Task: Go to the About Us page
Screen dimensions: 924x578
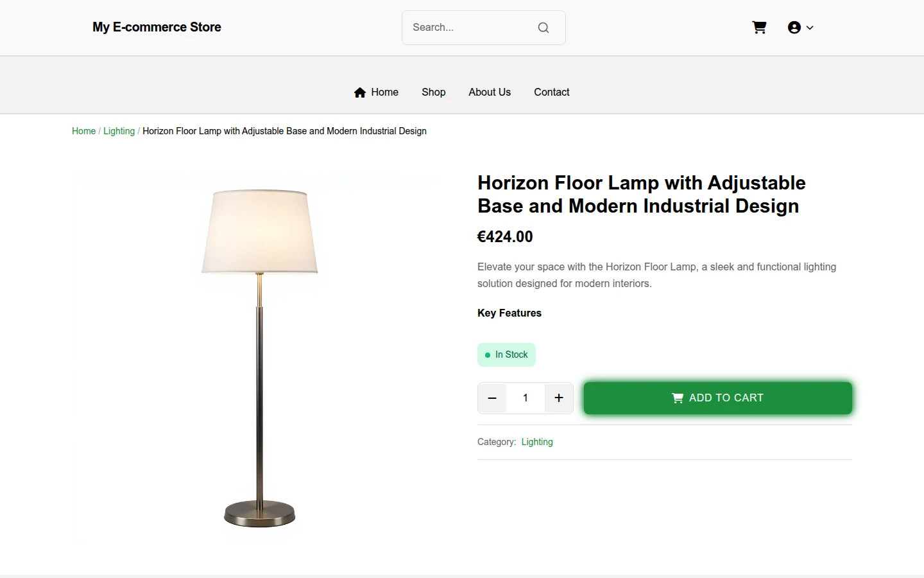Action: [490, 92]
